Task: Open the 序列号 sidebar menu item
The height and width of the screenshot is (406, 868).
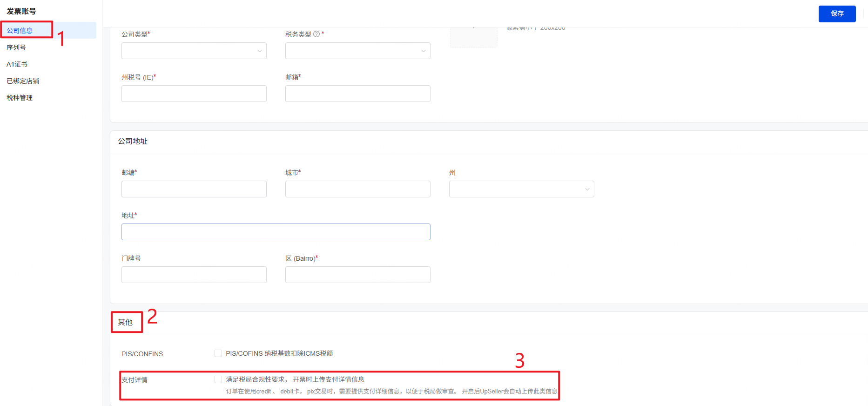Action: point(48,47)
